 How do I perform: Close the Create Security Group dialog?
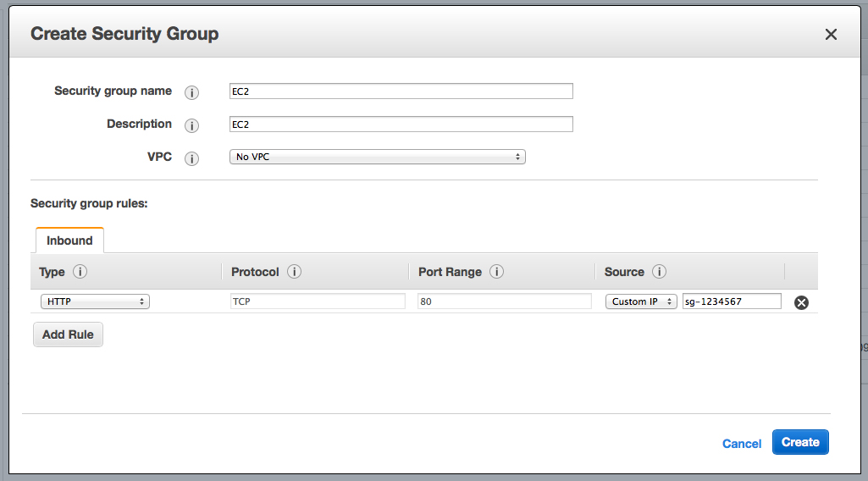(831, 35)
